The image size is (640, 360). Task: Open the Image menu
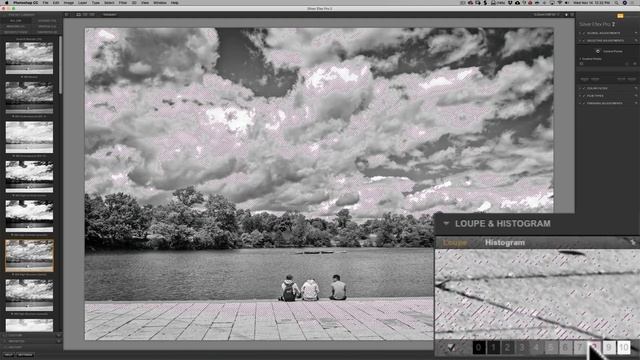click(68, 2)
